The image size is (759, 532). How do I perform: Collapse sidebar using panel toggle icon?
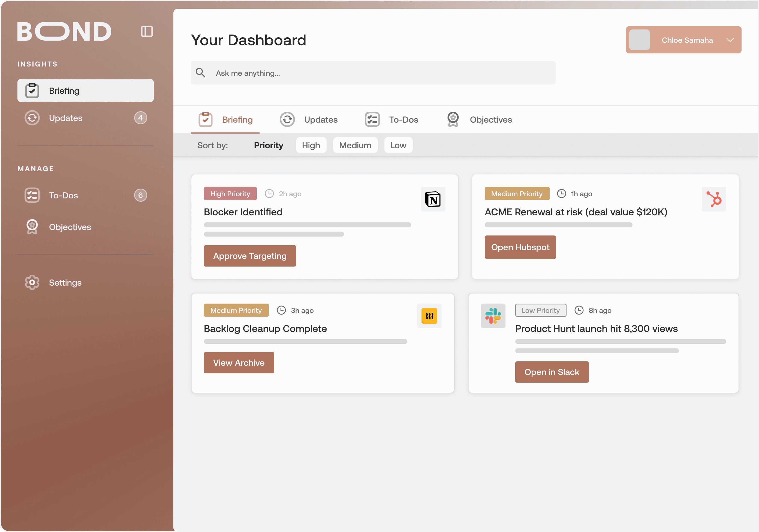[x=147, y=31]
